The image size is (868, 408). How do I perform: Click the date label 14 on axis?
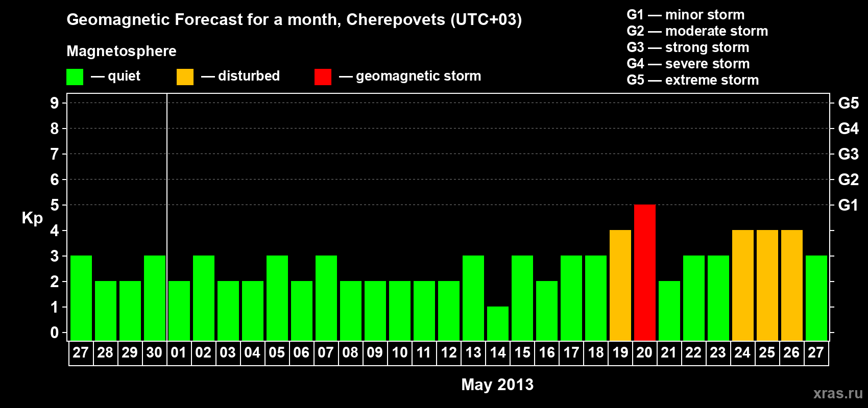point(498,353)
